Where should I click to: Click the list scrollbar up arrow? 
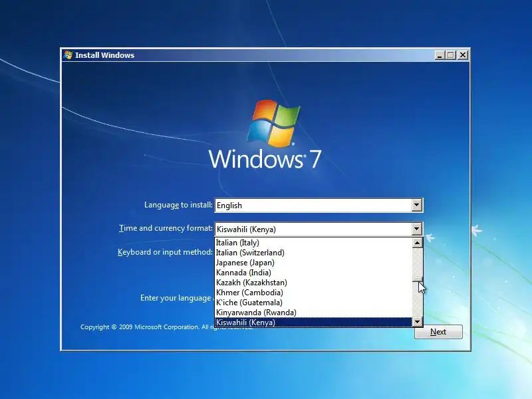click(x=418, y=243)
